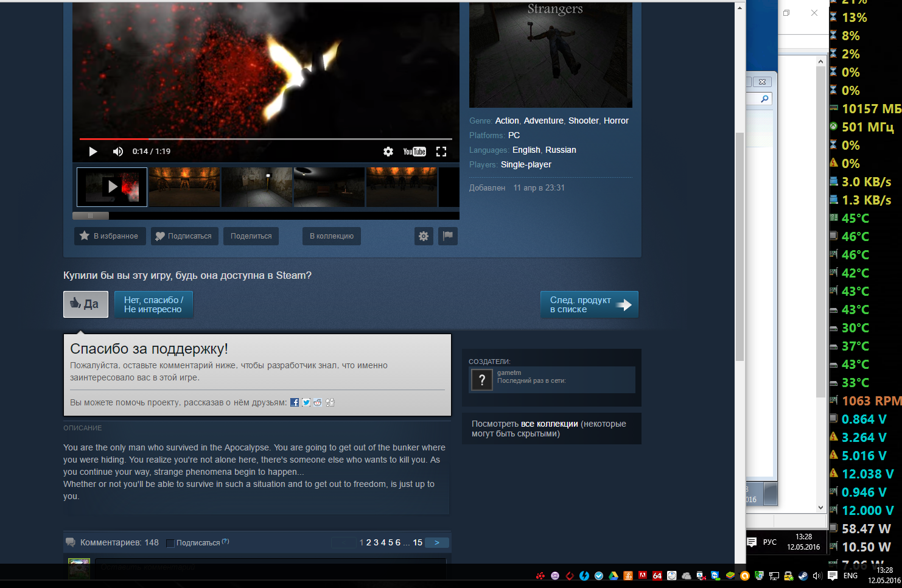Open the gear options next to В коллекцию
Screen dimensions: 902x588
click(x=424, y=236)
